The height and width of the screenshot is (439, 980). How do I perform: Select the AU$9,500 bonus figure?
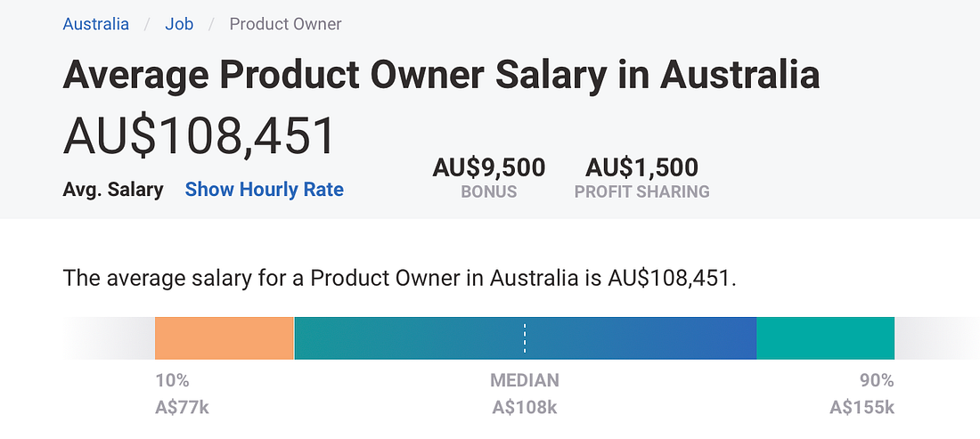point(489,167)
